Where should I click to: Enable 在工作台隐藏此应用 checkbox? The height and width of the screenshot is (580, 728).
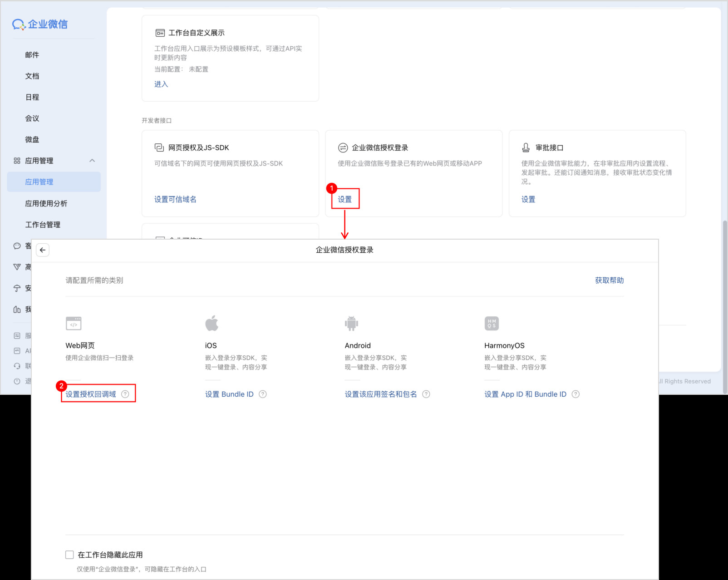click(69, 555)
